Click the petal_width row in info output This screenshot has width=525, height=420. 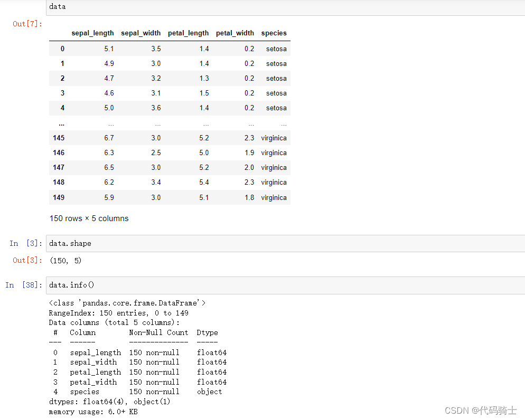(x=140, y=382)
